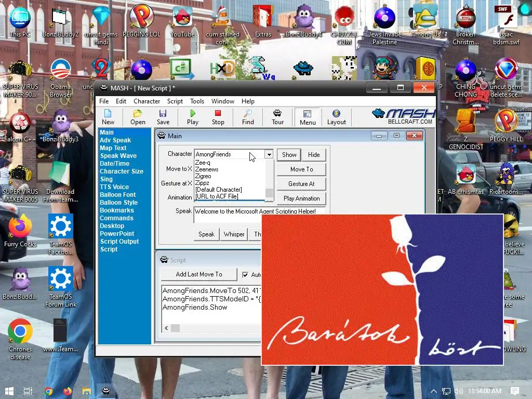Open the Tools menu
This screenshot has width=532, height=399.
tap(197, 101)
